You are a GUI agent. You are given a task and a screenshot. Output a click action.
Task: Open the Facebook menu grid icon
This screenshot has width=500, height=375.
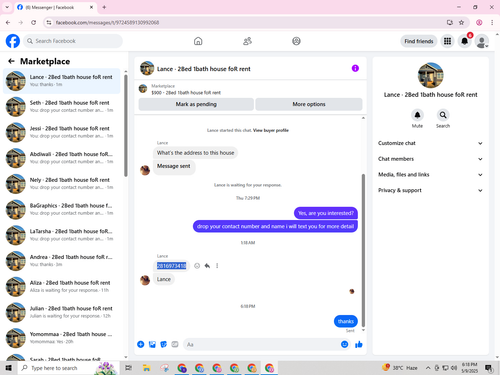[447, 41]
